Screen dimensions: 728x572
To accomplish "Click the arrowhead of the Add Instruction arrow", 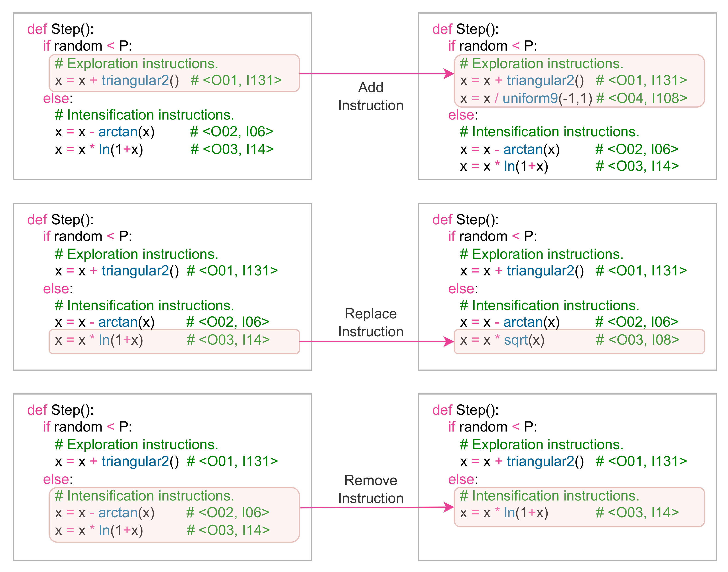I will pos(448,74).
